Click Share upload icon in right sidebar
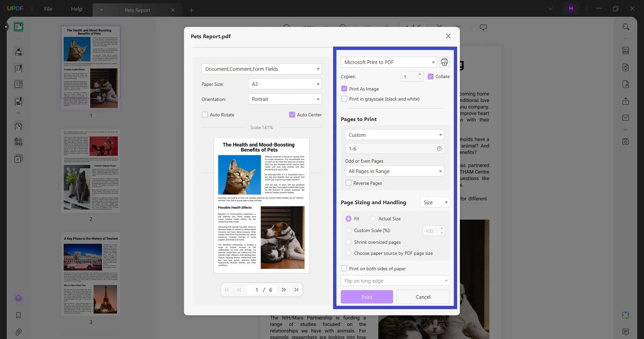Image resolution: width=644 pixels, height=339 pixels. 626,101
